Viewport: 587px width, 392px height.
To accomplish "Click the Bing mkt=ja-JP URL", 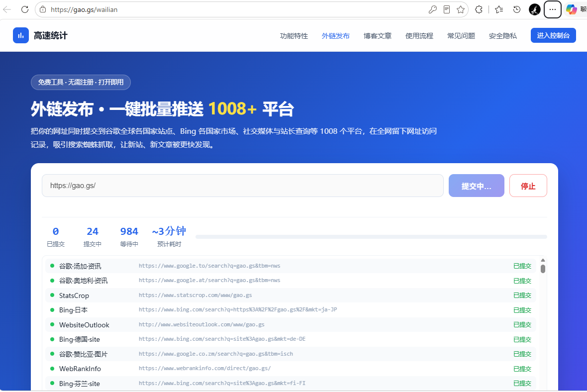I will [238, 309].
